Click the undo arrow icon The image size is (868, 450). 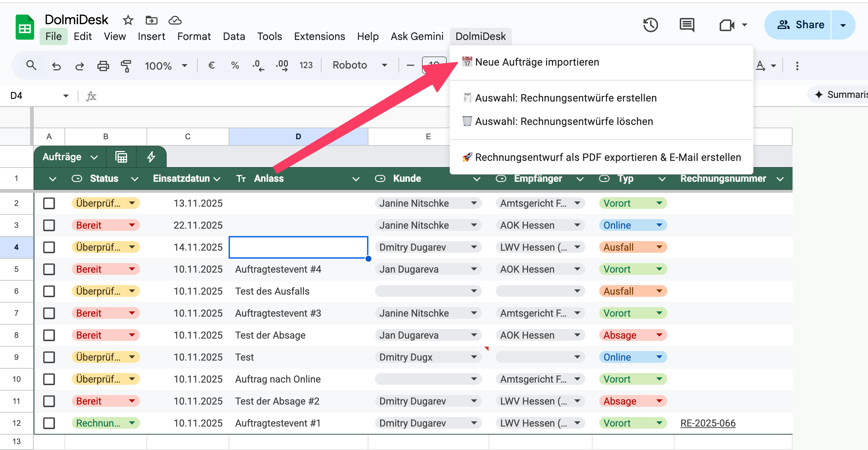(56, 66)
